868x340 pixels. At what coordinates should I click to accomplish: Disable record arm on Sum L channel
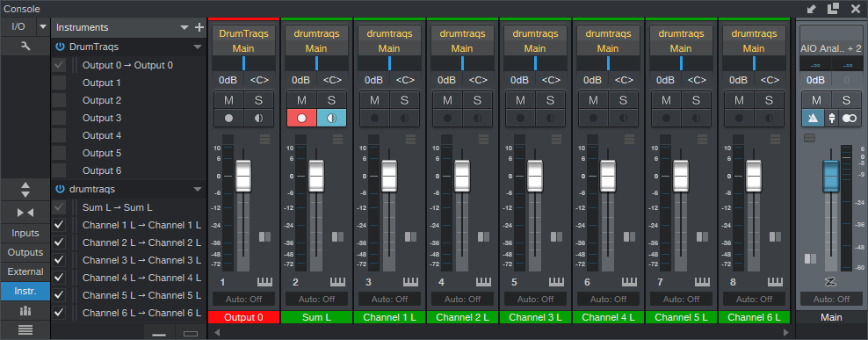[301, 118]
